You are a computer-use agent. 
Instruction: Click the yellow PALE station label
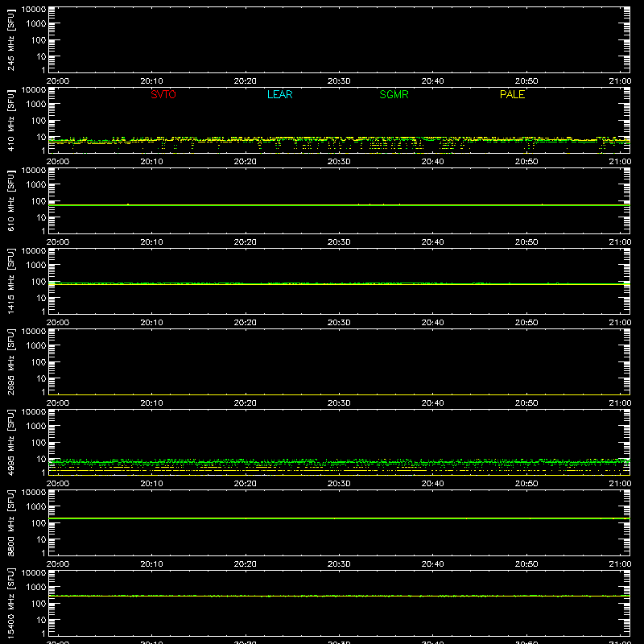coord(512,94)
